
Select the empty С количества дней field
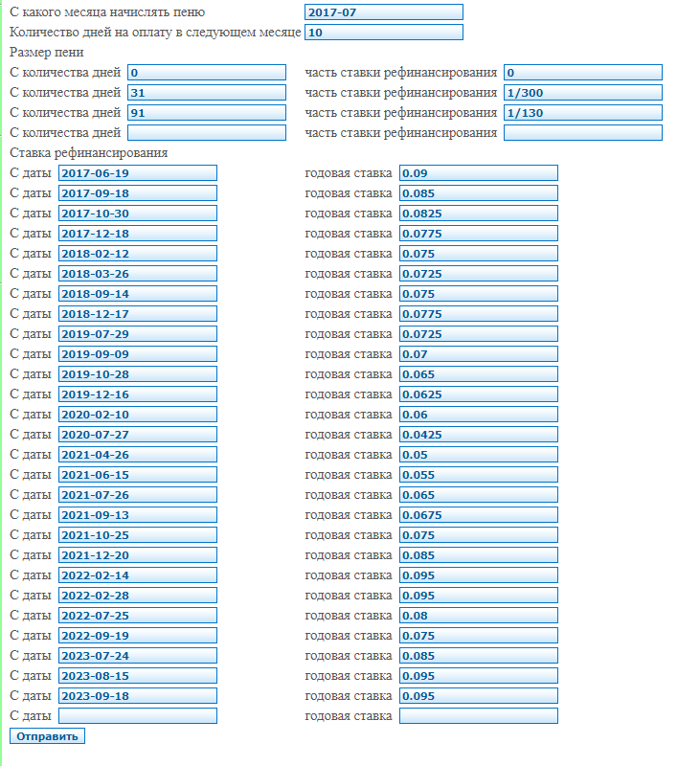pos(206,133)
